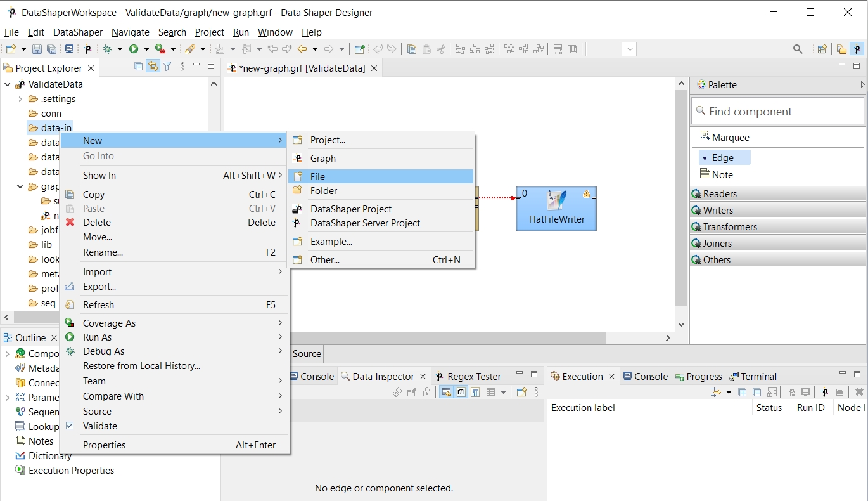Expand the Transformers palette drawer

778,226
